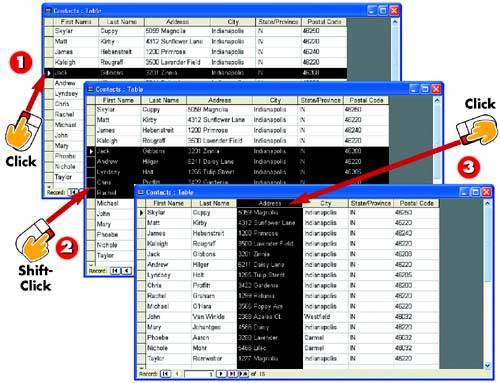The image size is (500, 383).
Task: Go to next record in front window
Action: [221, 374]
